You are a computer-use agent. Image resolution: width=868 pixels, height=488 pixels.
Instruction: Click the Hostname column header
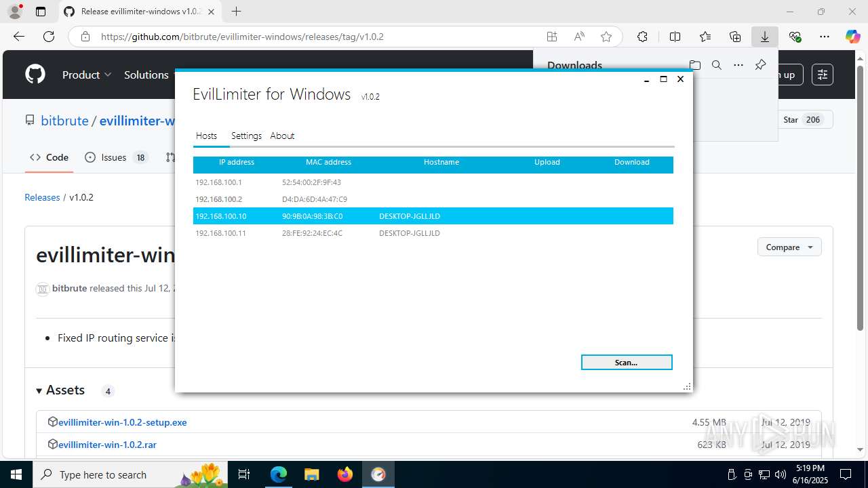click(441, 162)
